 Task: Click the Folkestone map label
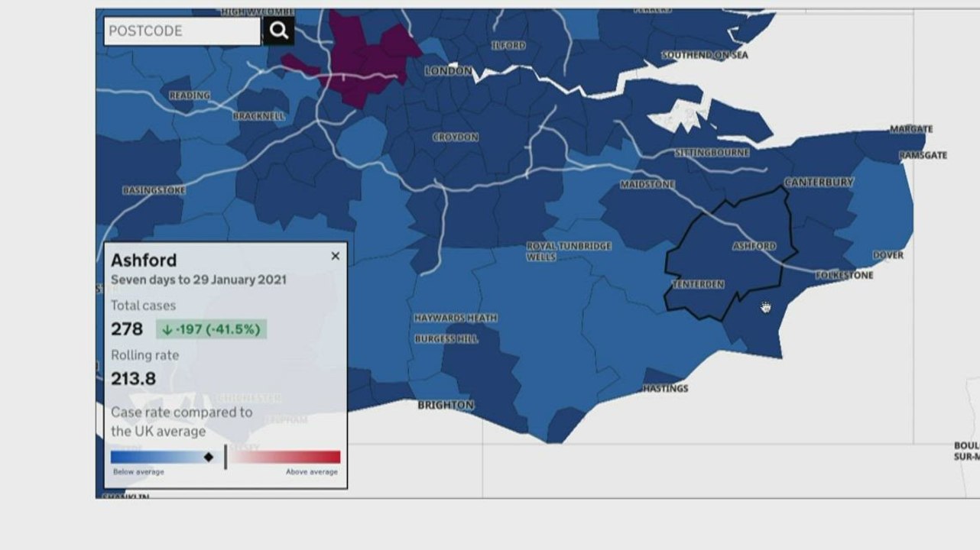pyautogui.click(x=844, y=275)
